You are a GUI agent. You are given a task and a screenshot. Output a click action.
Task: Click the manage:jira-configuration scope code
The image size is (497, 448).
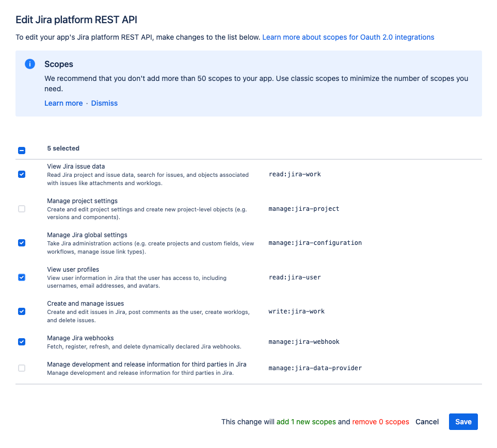[315, 243]
